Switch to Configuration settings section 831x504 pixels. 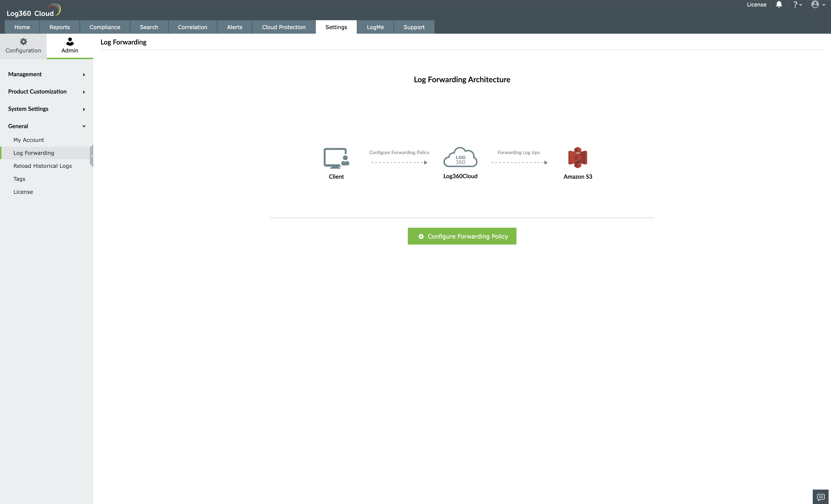(x=23, y=46)
